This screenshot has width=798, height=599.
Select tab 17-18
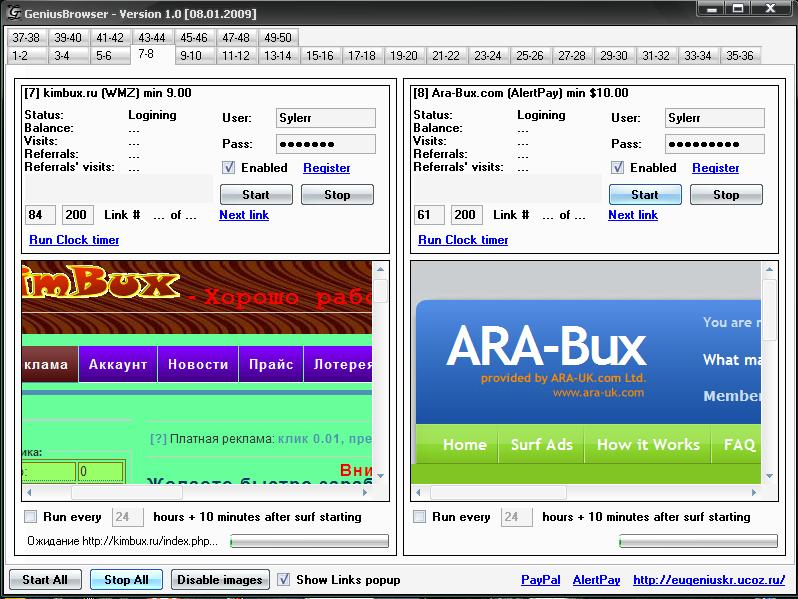(x=362, y=55)
